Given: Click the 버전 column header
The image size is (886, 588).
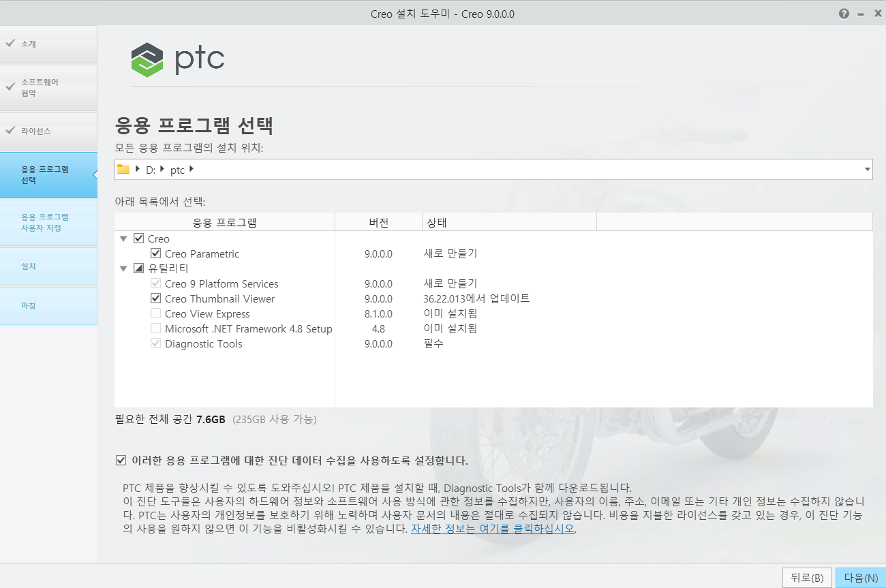Looking at the screenshot, I should (x=379, y=223).
